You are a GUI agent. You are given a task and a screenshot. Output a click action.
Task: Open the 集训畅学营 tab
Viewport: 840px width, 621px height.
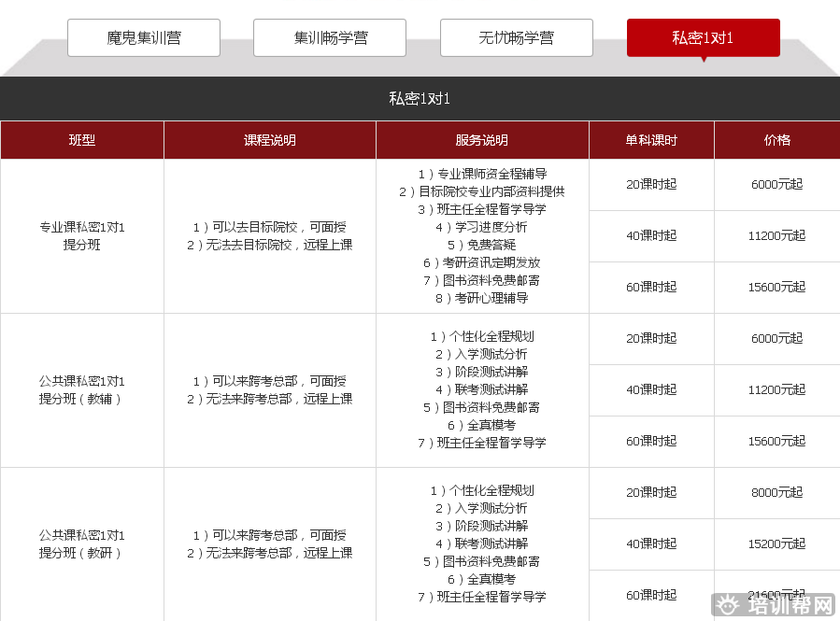[330, 38]
